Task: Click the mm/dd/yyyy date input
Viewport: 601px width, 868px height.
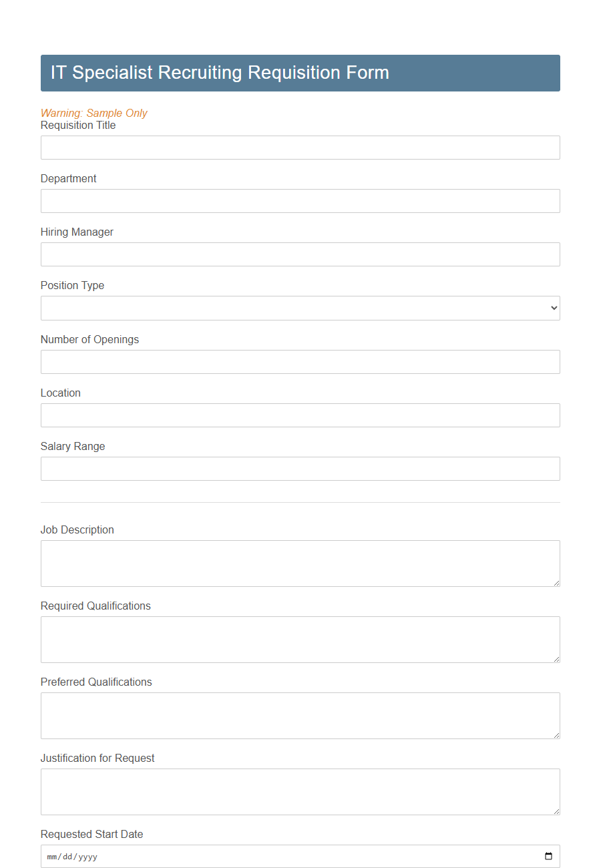Action: [x=267, y=856]
